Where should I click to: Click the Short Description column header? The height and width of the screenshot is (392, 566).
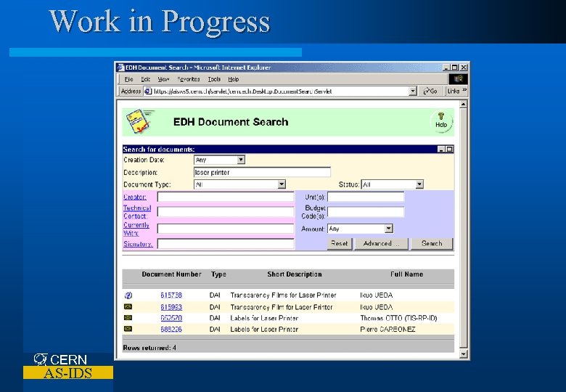coord(295,274)
